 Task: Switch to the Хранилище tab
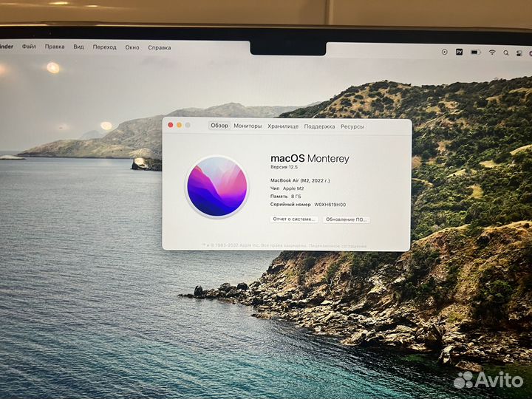coord(283,126)
